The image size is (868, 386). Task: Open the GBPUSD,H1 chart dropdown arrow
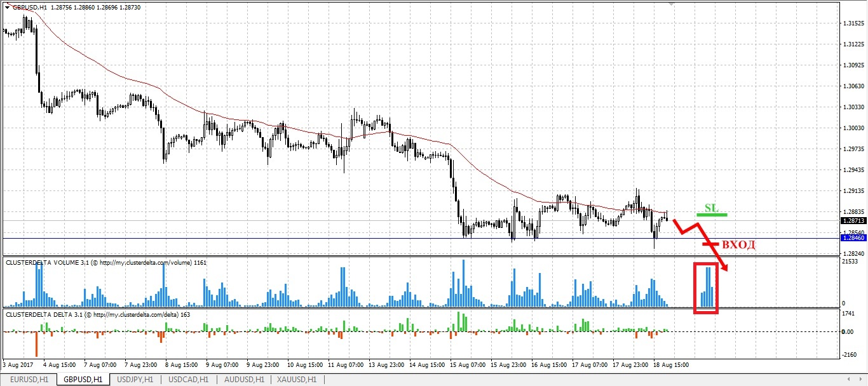tap(7, 8)
